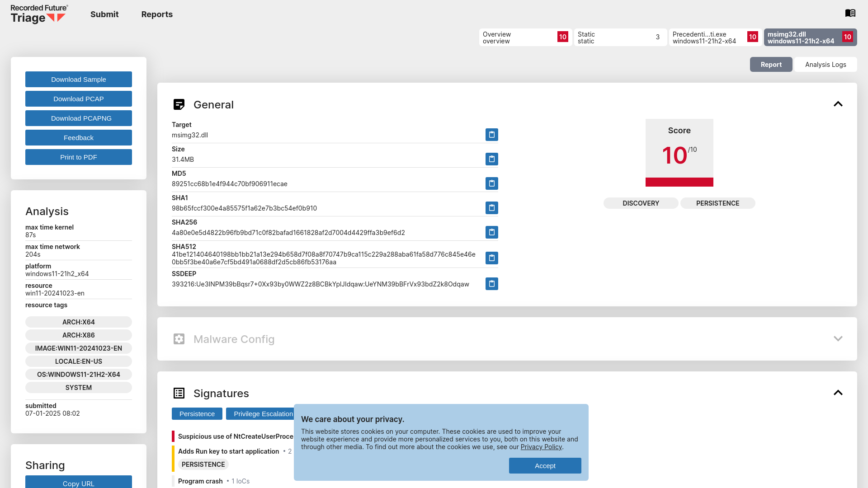Click the PERSISTENCE tag under Score
This screenshot has width=868, height=488.
click(x=717, y=203)
